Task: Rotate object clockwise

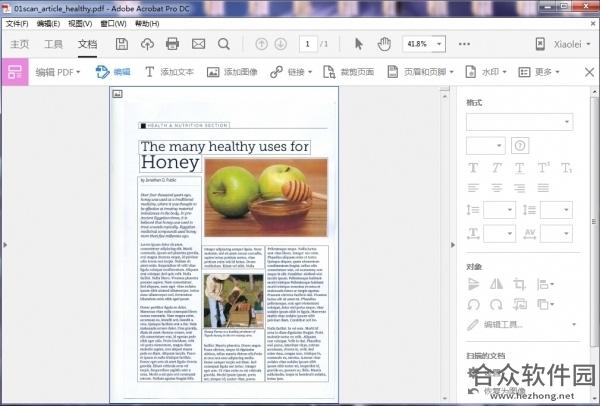Action: (496, 305)
